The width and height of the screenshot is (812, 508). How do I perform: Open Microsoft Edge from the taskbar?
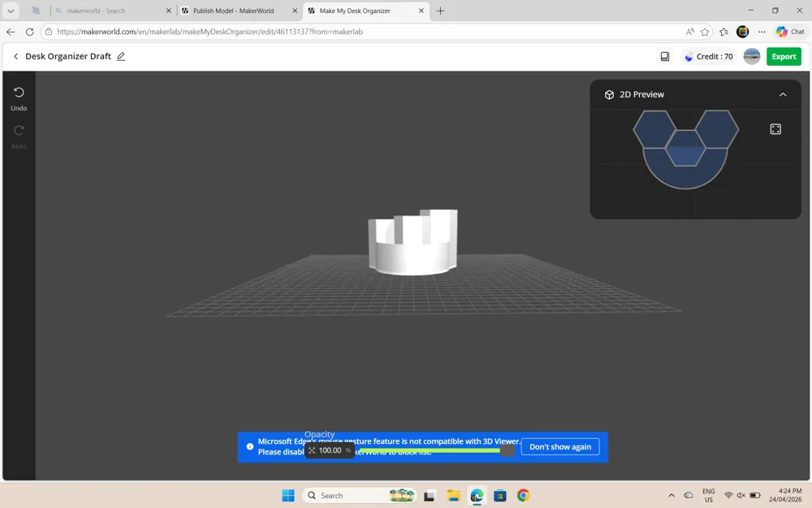click(477, 496)
